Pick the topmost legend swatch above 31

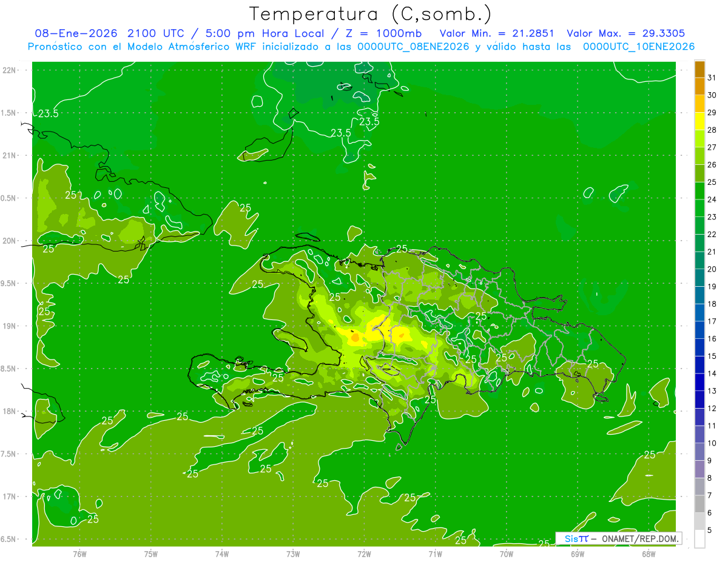[x=699, y=69]
